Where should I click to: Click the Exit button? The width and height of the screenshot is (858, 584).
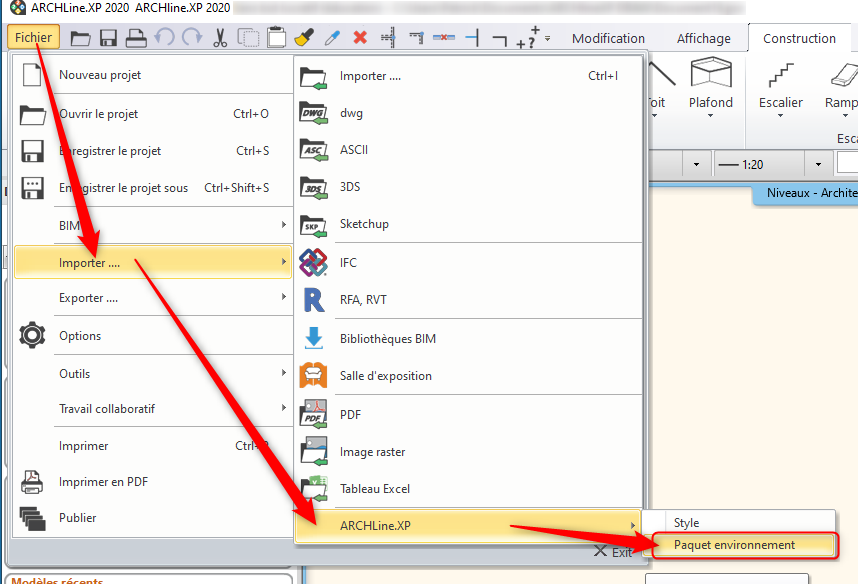pos(613,552)
